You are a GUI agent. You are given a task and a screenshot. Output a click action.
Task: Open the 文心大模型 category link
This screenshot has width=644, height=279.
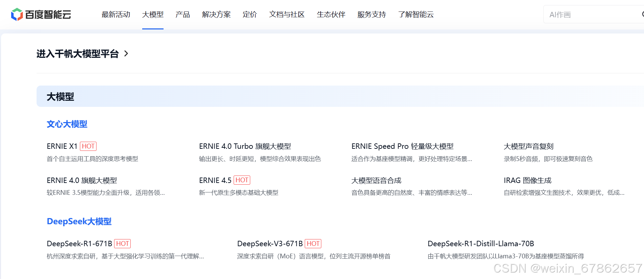(x=67, y=124)
